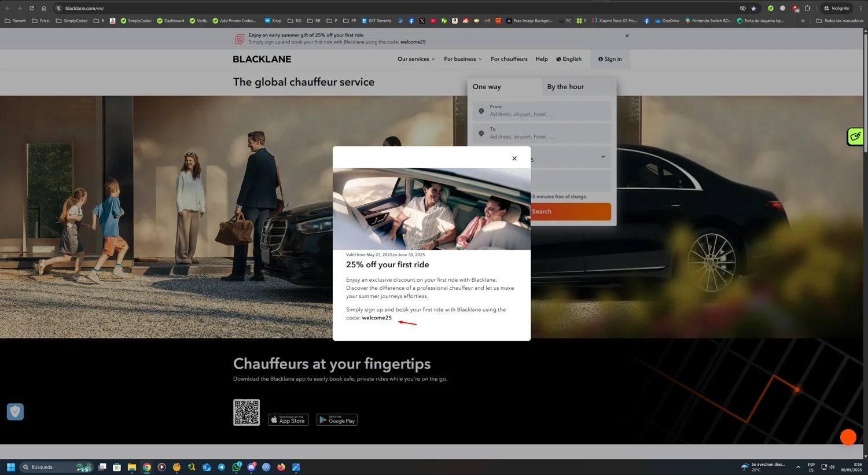The image size is (868, 475).
Task: Open the Price bookmark folder
Action: pos(41,21)
